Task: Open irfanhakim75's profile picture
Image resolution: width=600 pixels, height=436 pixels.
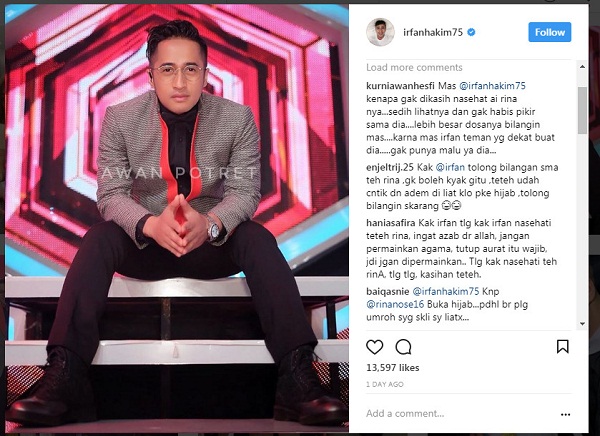Action: [380, 32]
